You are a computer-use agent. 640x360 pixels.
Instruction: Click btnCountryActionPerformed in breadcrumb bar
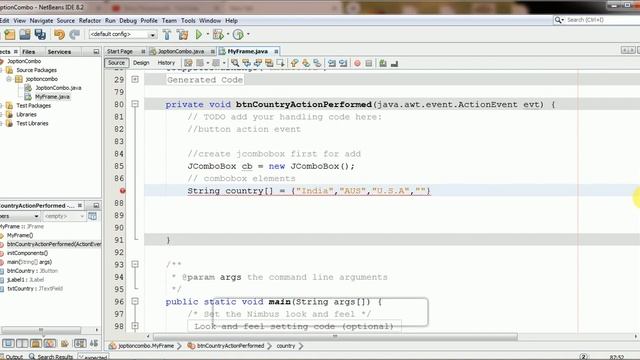230,346
